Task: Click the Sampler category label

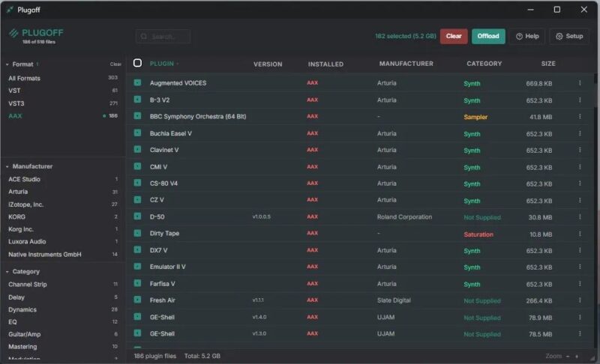Action: pos(475,117)
